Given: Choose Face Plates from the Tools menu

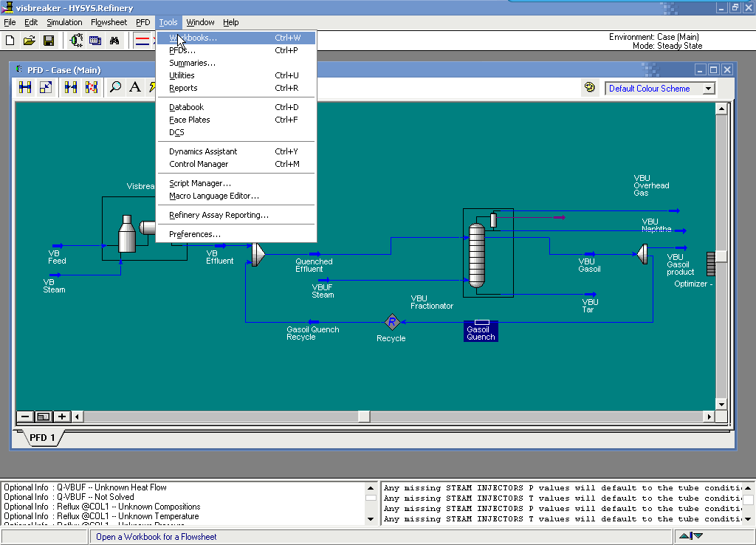Looking at the screenshot, I should pyautogui.click(x=236, y=120).
